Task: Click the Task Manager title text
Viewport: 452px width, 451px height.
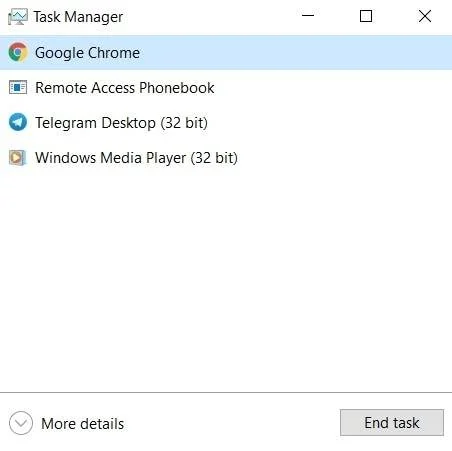Action: 78,17
